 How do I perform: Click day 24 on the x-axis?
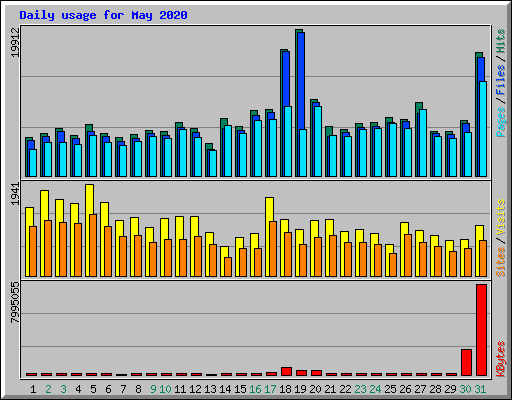[375, 389]
